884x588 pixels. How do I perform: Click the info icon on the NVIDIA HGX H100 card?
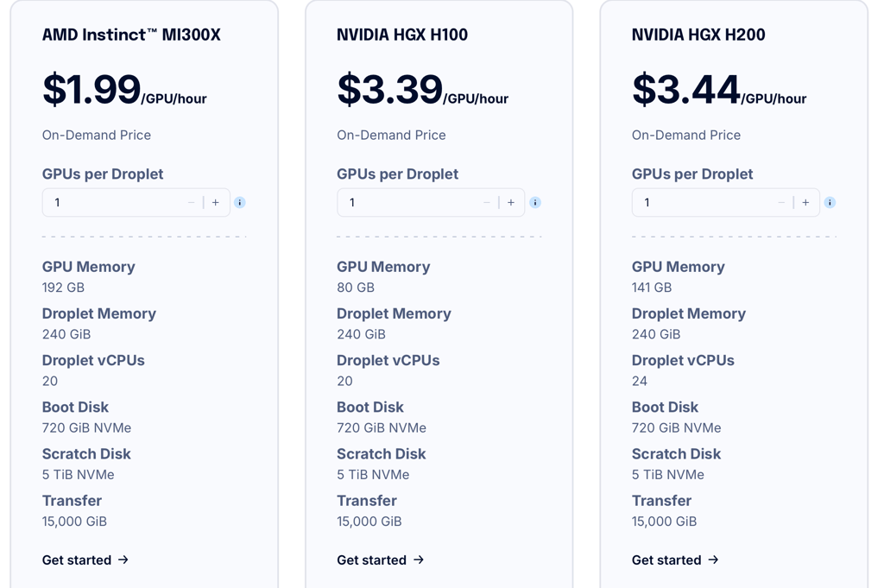(535, 202)
